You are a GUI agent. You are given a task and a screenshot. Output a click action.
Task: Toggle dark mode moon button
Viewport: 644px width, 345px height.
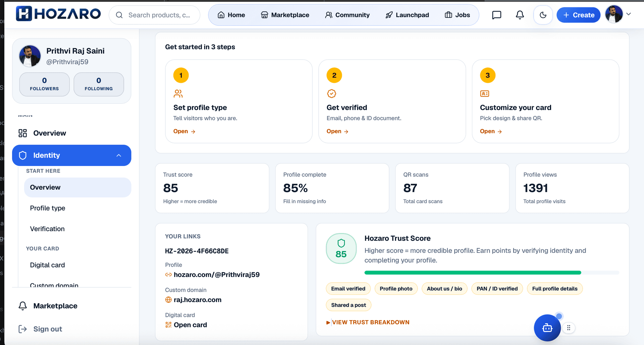click(x=543, y=15)
